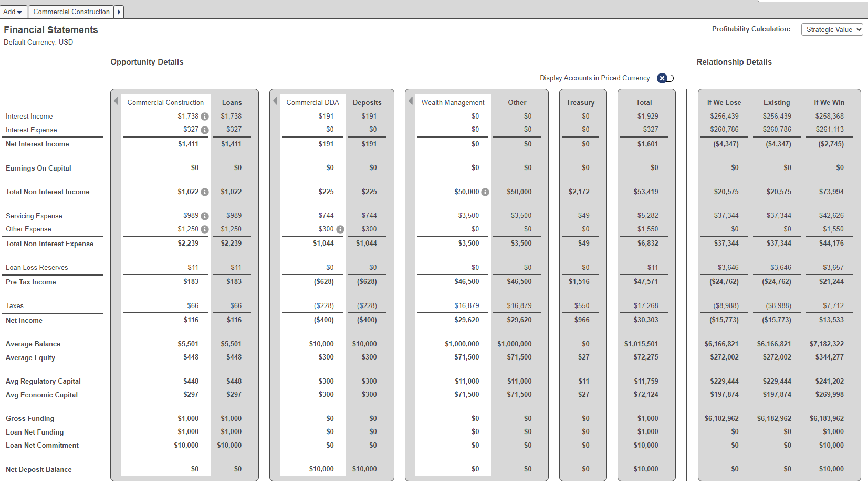Click the Avg Regulatory Capital row label
This screenshot has width=868, height=486.
[43, 381]
